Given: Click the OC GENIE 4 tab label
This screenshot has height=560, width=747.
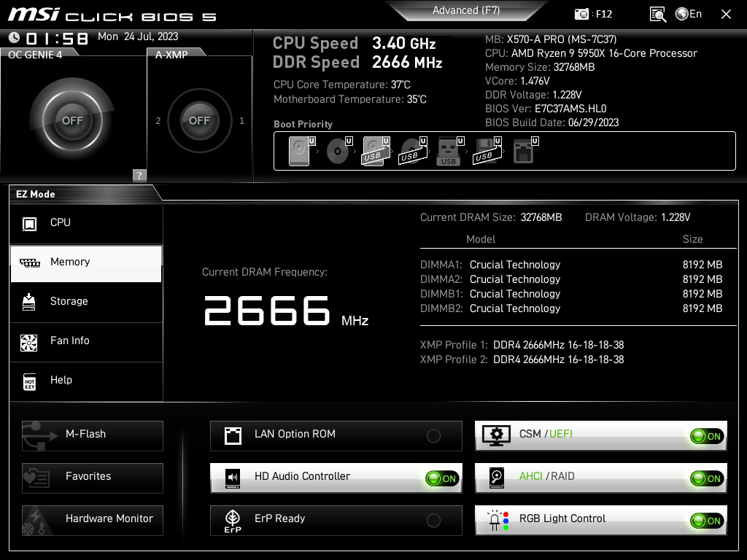Looking at the screenshot, I should click(35, 55).
